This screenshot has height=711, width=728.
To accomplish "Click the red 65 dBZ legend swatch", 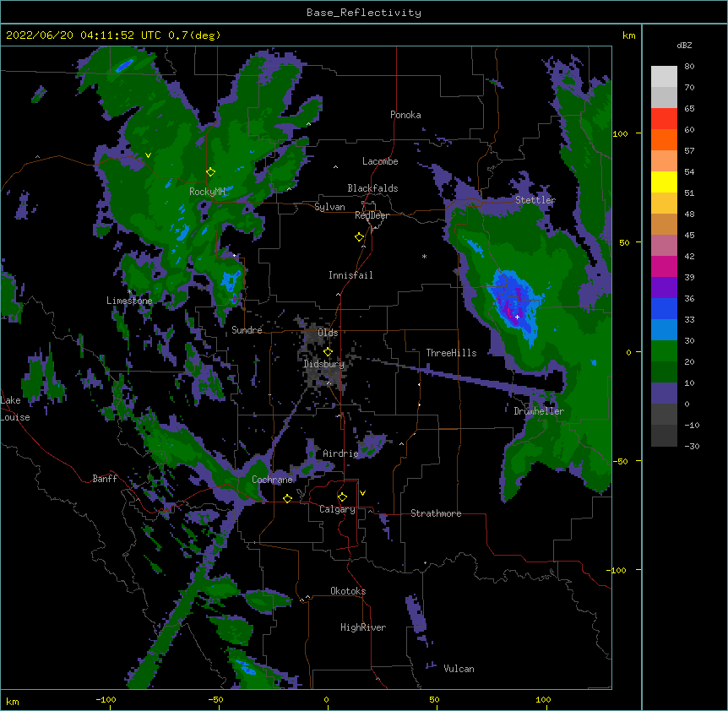I will [x=664, y=118].
